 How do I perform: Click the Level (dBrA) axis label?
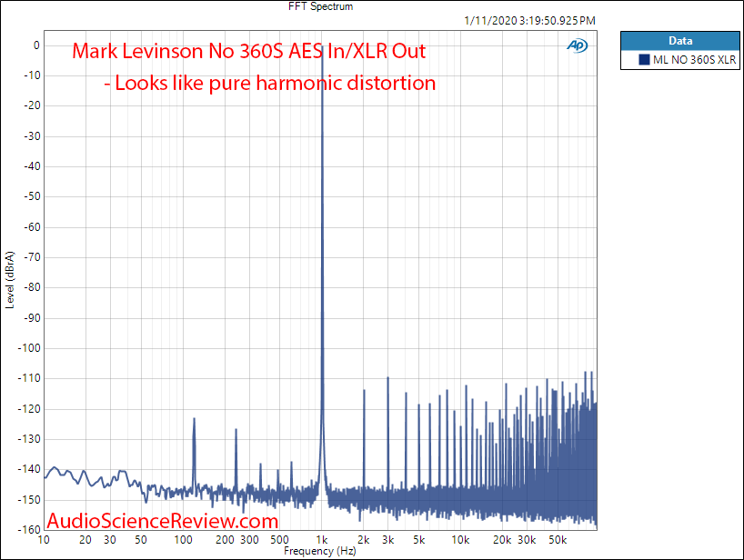coord(9,280)
